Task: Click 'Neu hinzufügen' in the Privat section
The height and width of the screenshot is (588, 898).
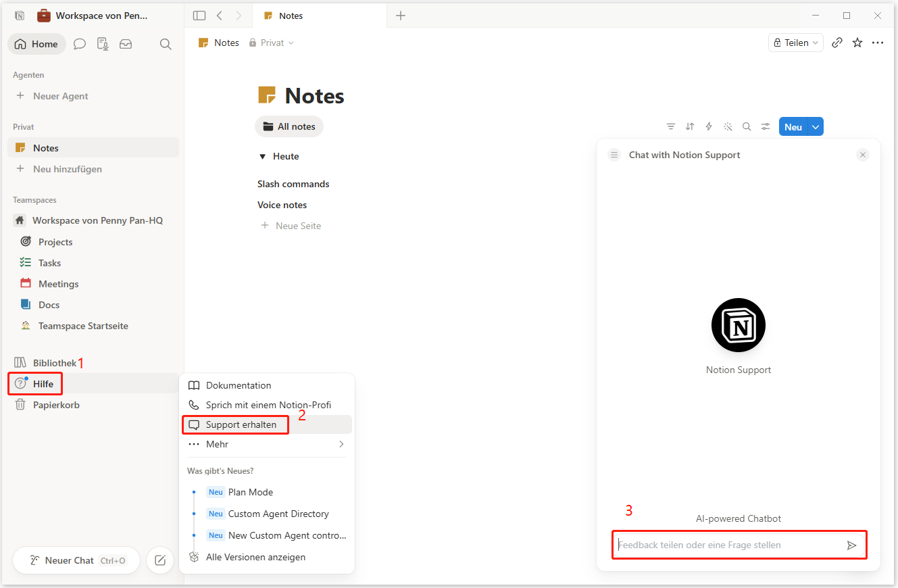Action: pyautogui.click(x=93, y=169)
